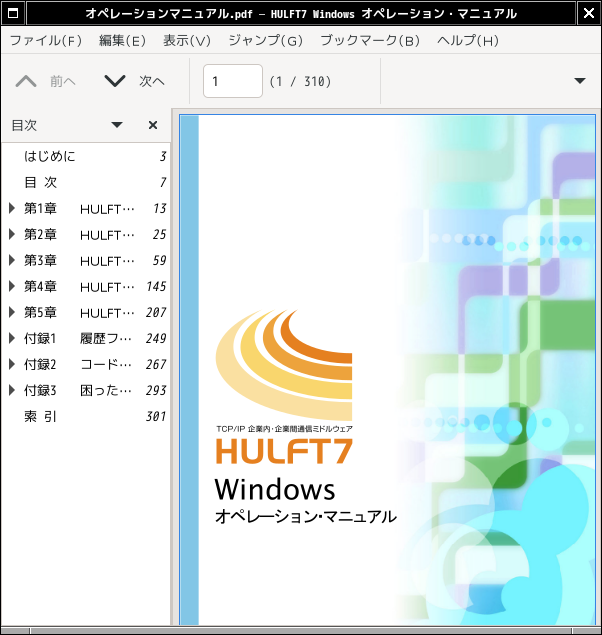This screenshot has width=602, height=635.
Task: Open the 表示(V) menu
Action: tap(187, 40)
